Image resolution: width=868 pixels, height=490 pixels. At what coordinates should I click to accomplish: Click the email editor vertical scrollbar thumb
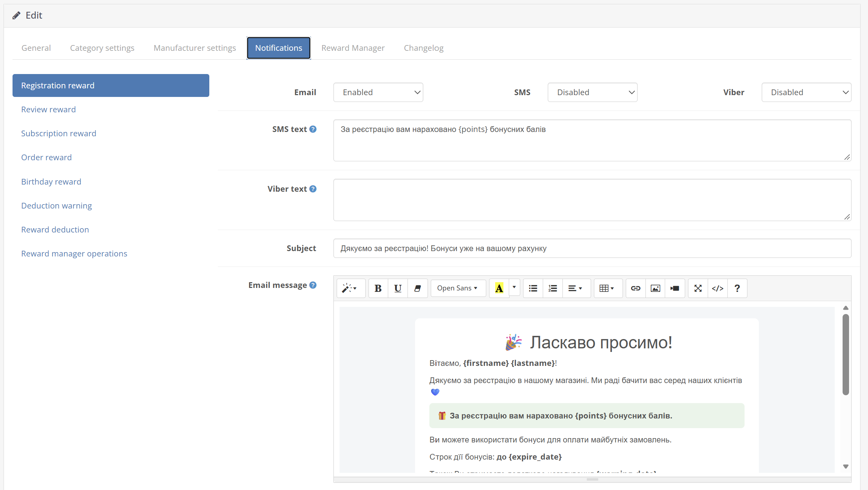point(846,354)
